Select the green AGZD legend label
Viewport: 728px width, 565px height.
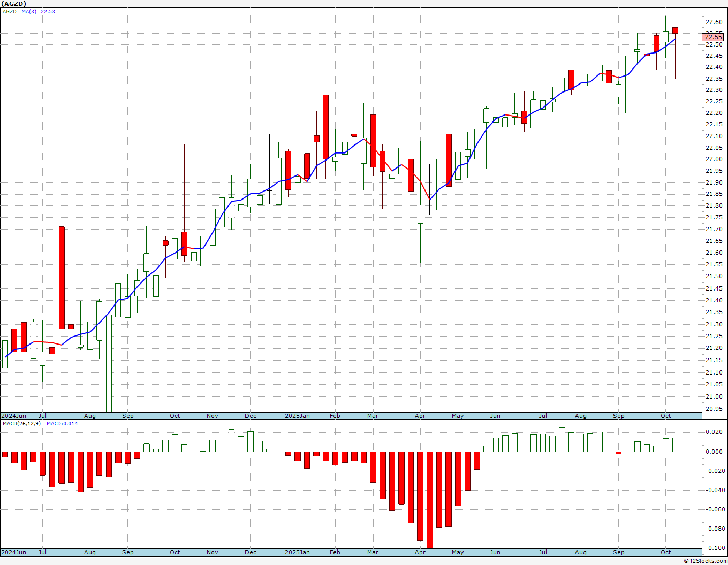(9, 11)
